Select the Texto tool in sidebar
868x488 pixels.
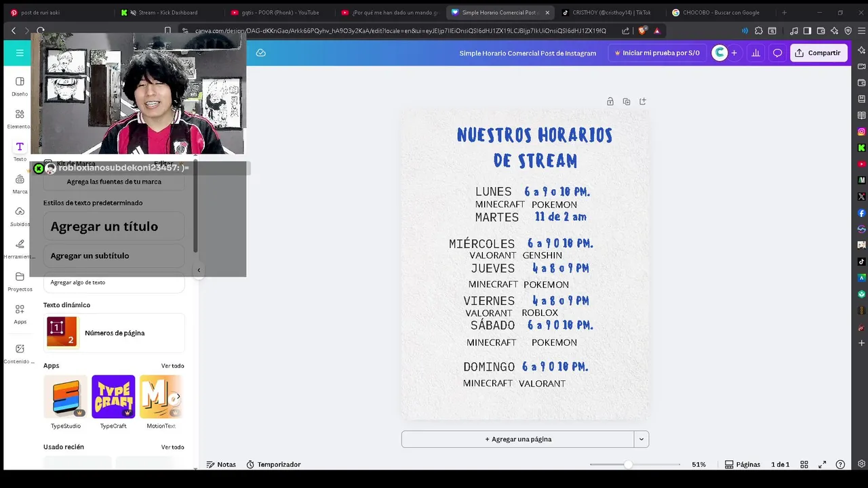[20, 151]
